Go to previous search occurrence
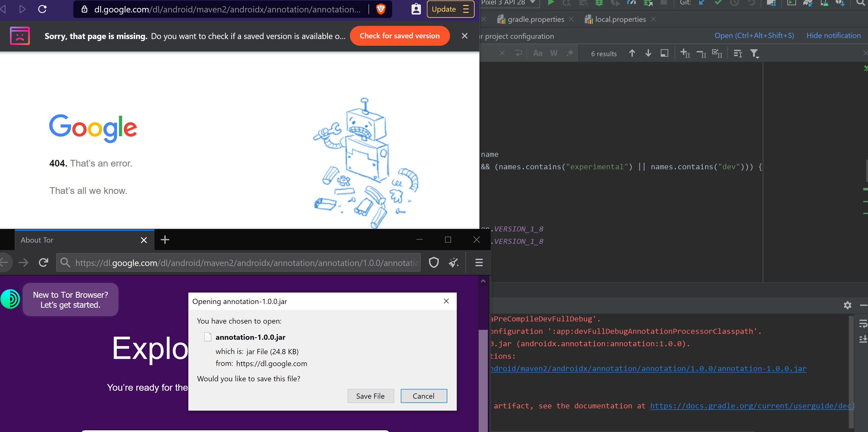This screenshot has height=432, width=868. click(632, 53)
